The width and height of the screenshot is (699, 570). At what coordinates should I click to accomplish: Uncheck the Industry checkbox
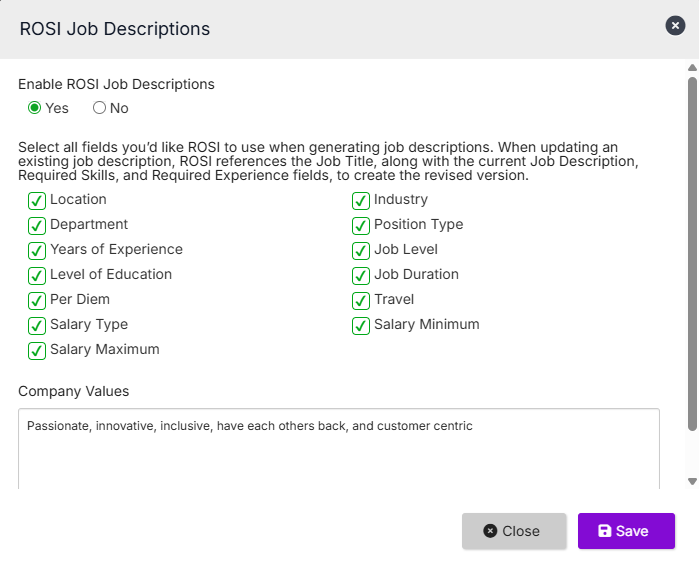tap(361, 201)
